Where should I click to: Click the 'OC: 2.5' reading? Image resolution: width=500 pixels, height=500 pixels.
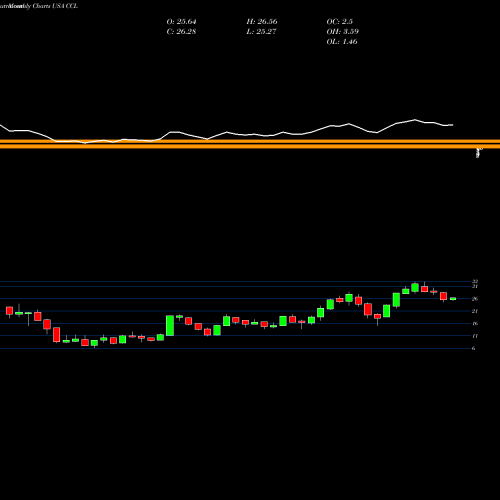pyautogui.click(x=340, y=22)
